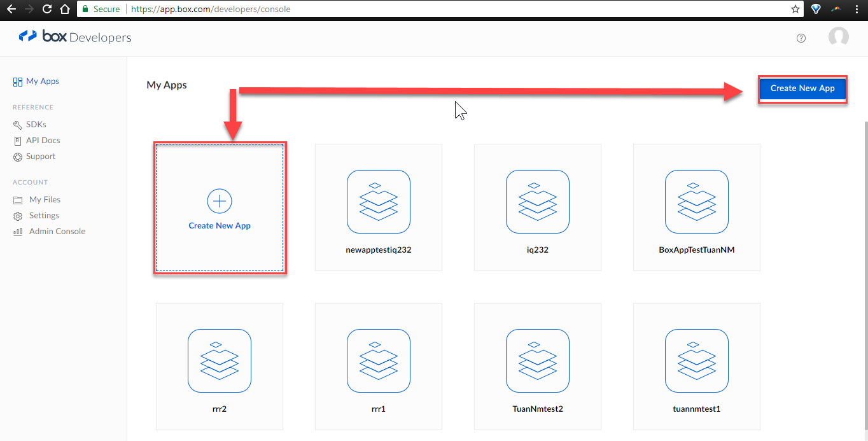Click the BoxAppTestTuanNM app name

click(697, 250)
